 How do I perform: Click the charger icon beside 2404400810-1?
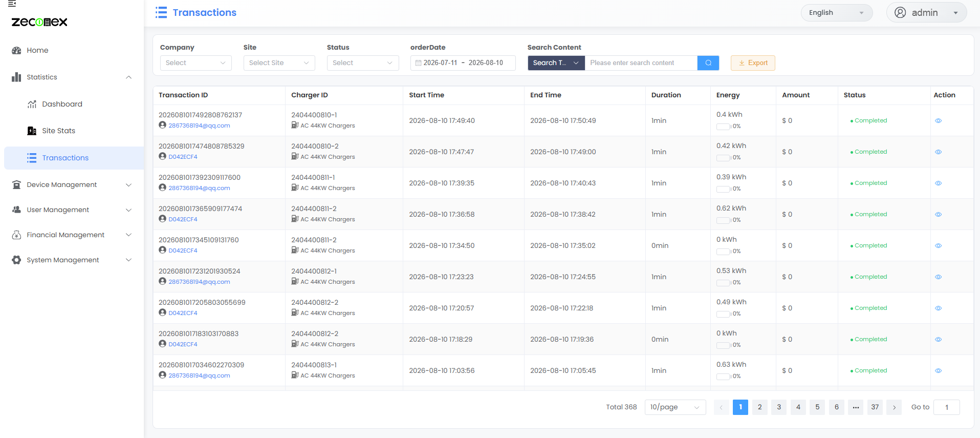pyautogui.click(x=295, y=125)
